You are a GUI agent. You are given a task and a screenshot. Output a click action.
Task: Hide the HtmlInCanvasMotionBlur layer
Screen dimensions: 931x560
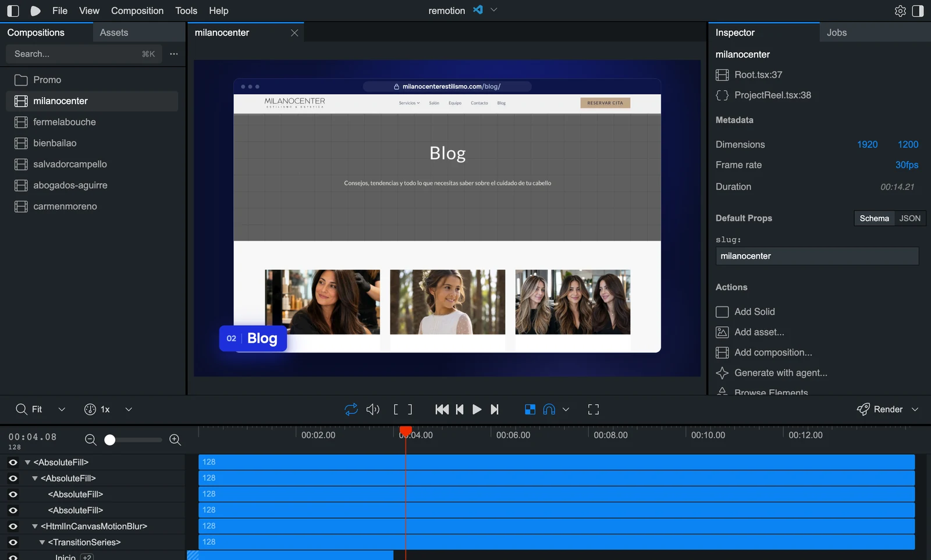pyautogui.click(x=13, y=526)
